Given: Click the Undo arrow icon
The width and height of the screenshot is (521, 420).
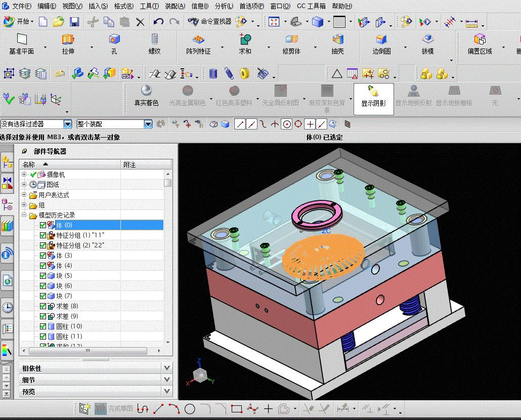Looking at the screenshot, I should pyautogui.click(x=158, y=22).
